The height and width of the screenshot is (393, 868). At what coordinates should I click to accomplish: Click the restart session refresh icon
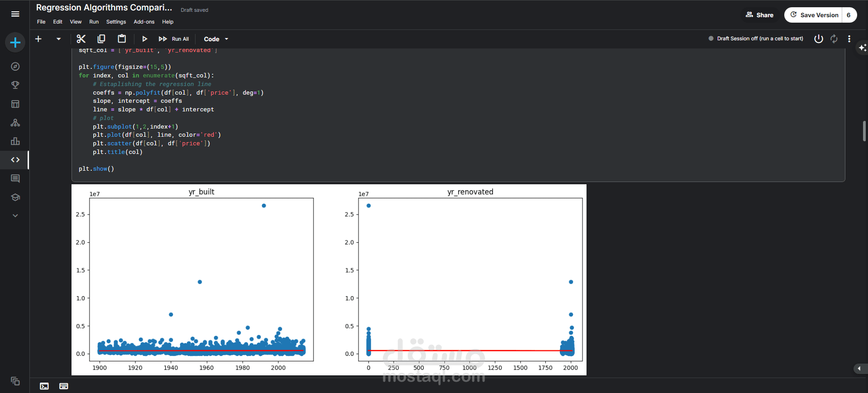[x=834, y=39]
